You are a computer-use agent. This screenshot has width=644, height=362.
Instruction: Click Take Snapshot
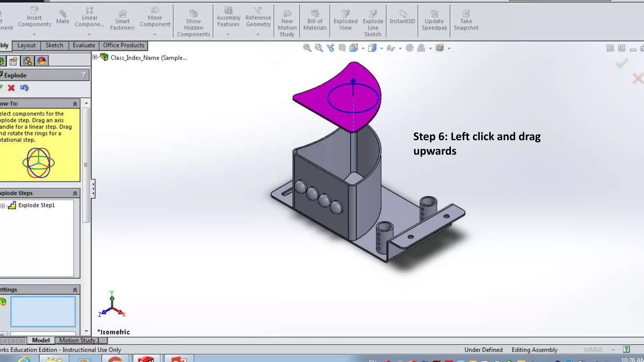click(x=466, y=20)
